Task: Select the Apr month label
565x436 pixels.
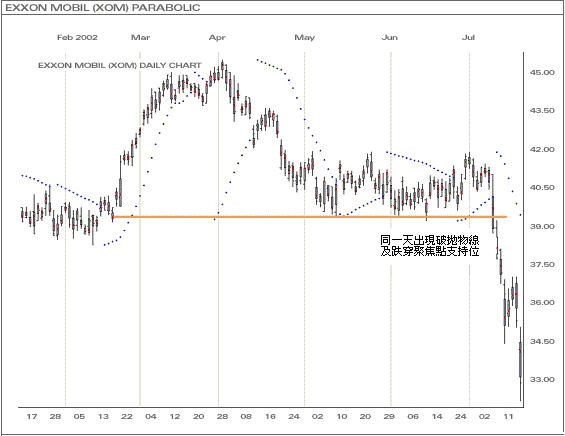Action: point(217,37)
